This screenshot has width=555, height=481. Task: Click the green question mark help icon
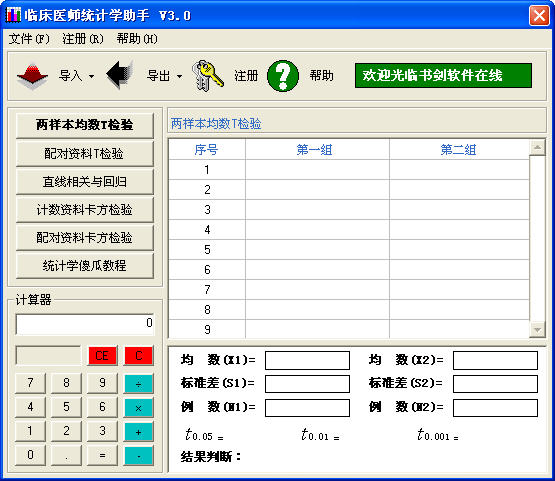tap(282, 76)
